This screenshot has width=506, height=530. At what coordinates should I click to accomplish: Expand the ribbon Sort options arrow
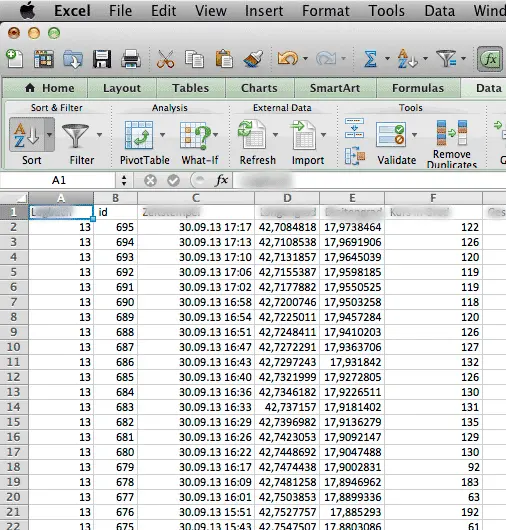pyautogui.click(x=50, y=135)
